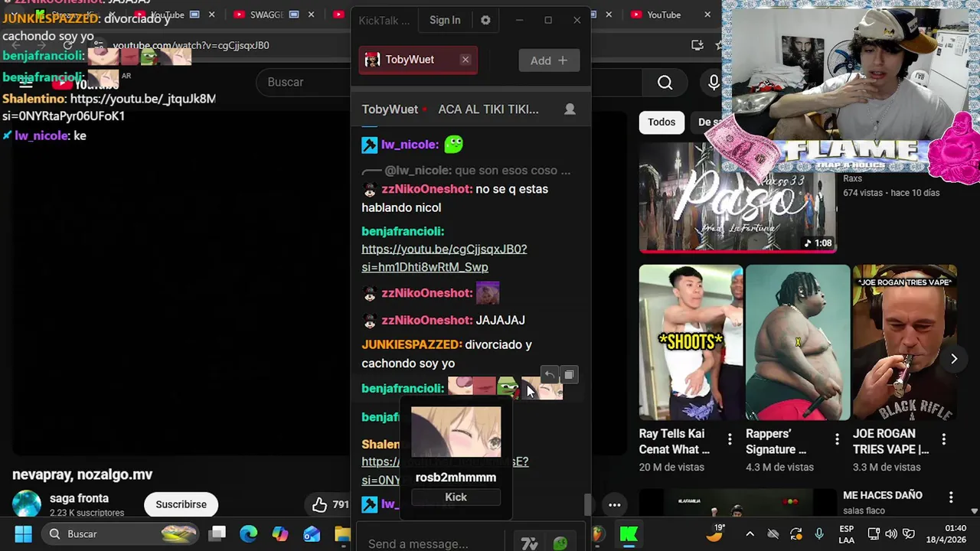The height and width of the screenshot is (551, 980).
Task: Open the Paso video thumbnail
Action: click(737, 197)
